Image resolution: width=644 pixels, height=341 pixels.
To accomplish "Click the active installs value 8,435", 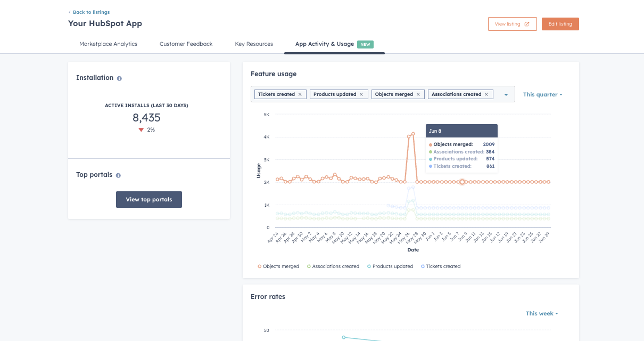I will tap(146, 118).
